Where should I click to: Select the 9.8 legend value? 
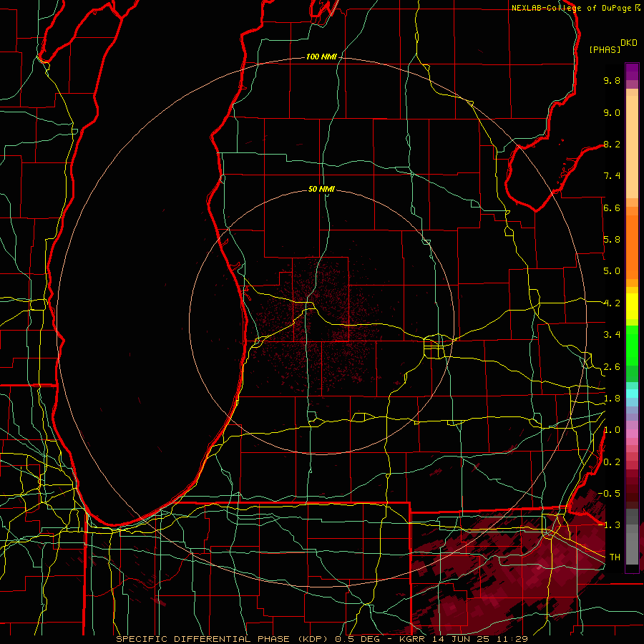click(612, 80)
